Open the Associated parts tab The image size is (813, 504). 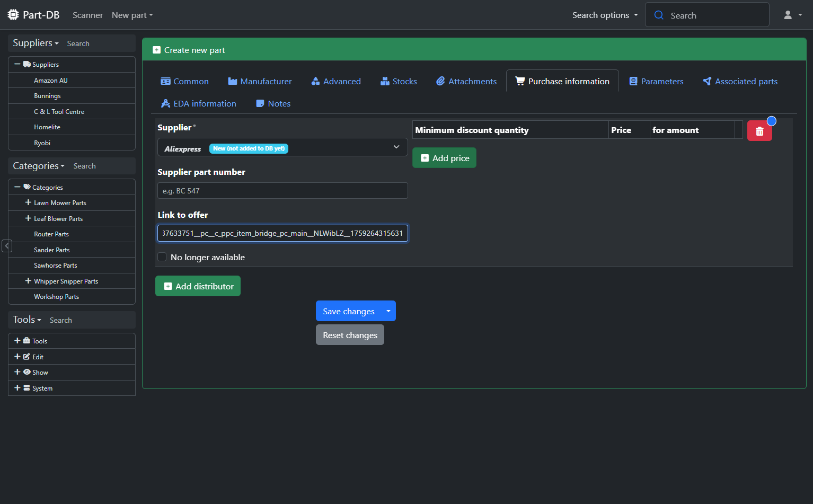tap(740, 81)
